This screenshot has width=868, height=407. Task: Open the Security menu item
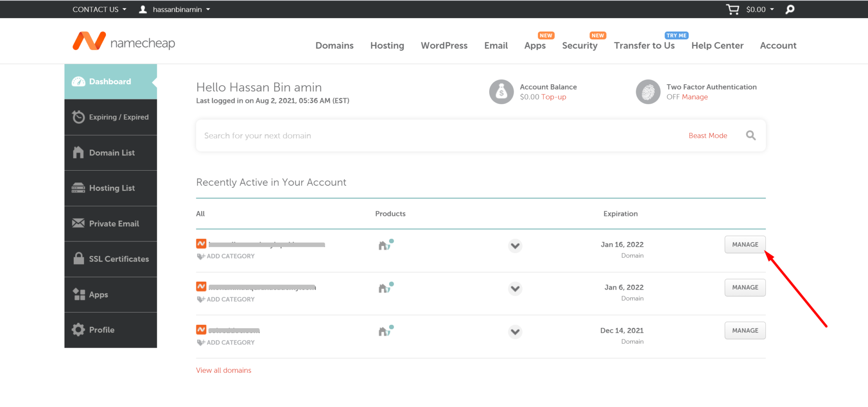(580, 45)
